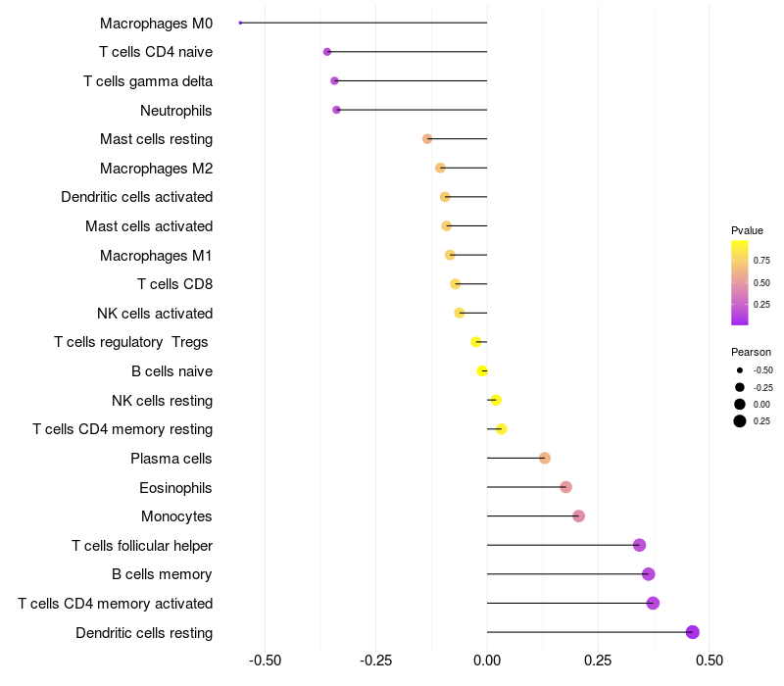
Task: Click the Pvalue color gradient bar
Action: (x=740, y=283)
